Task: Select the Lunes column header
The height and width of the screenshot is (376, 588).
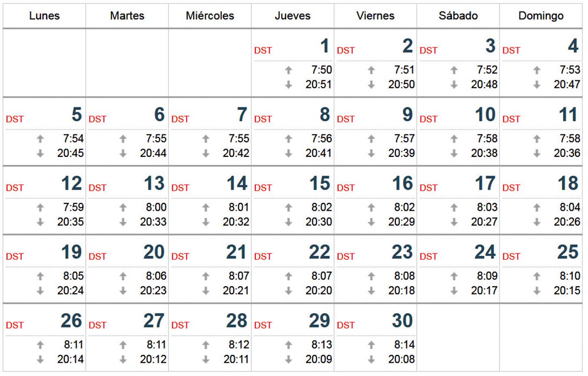Action: 44,16
